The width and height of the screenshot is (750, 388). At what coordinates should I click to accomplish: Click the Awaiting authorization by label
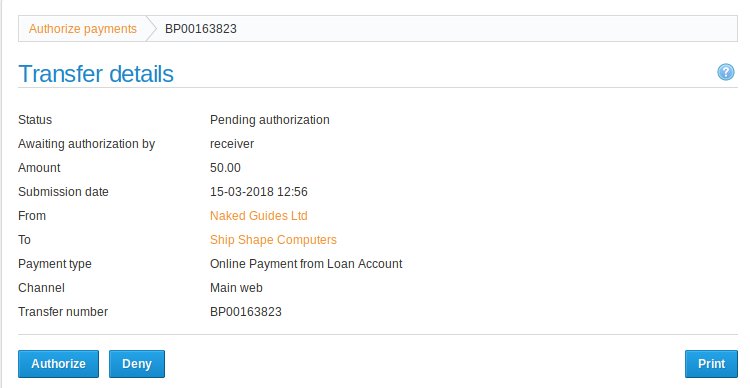click(87, 144)
